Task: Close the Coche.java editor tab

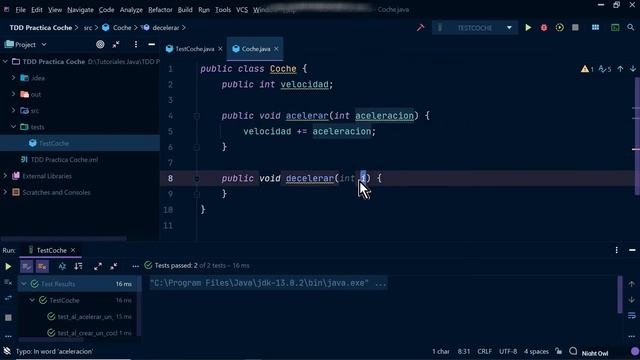Action: tap(276, 49)
